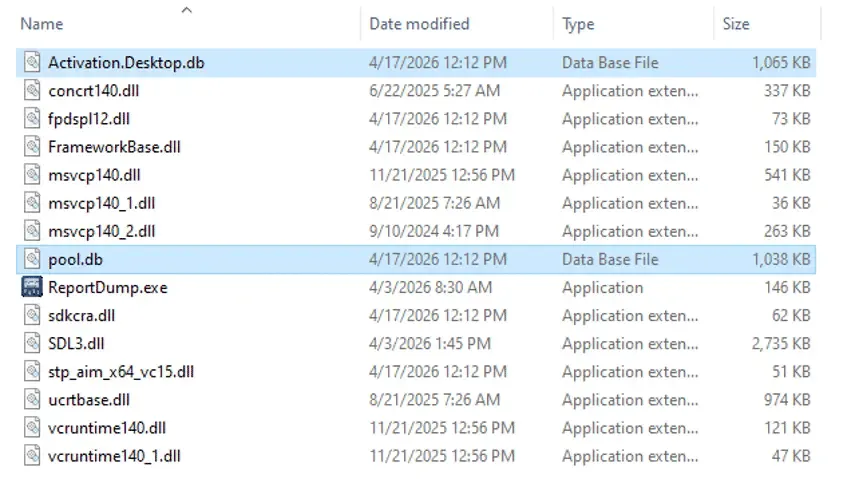Select the vcruntime140.dll file name
Image resolution: width=852 pixels, height=480 pixels.
107,428
